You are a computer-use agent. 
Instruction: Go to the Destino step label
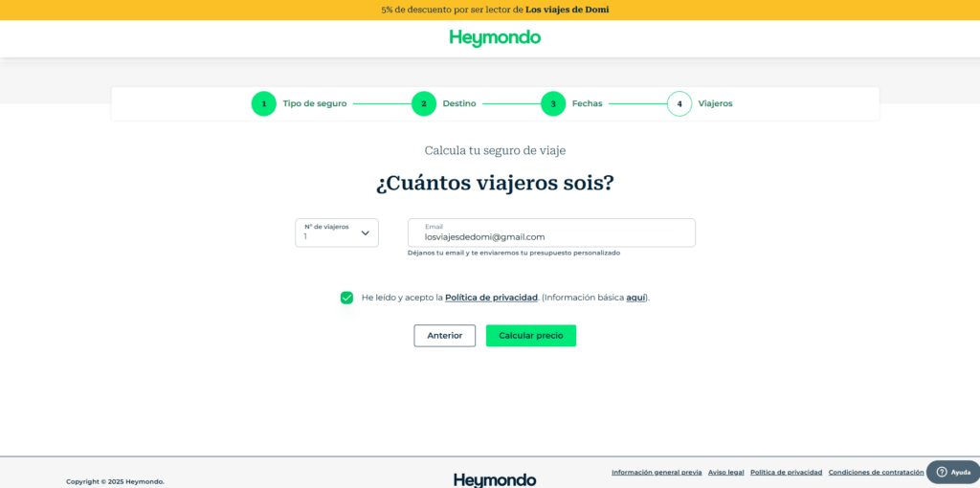(x=459, y=103)
